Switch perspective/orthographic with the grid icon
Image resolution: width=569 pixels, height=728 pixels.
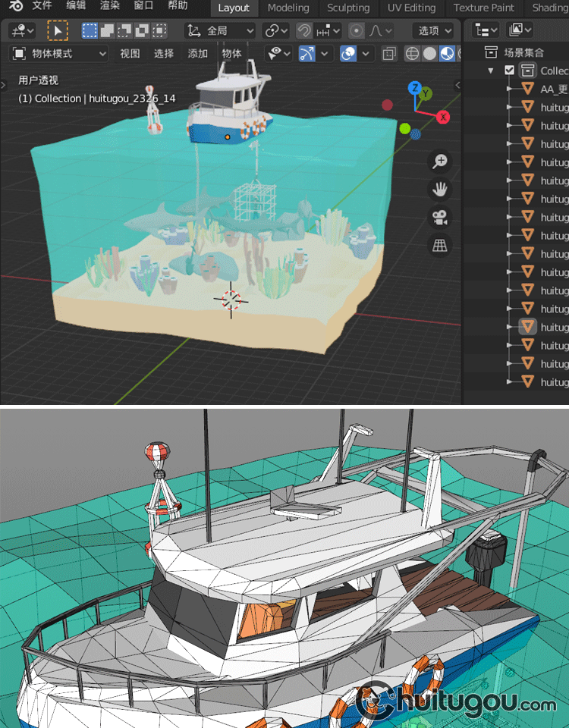[x=440, y=245]
